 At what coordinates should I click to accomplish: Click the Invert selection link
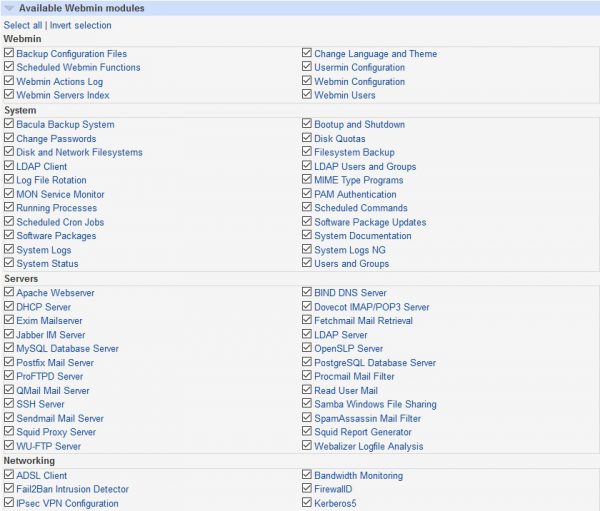point(80,25)
